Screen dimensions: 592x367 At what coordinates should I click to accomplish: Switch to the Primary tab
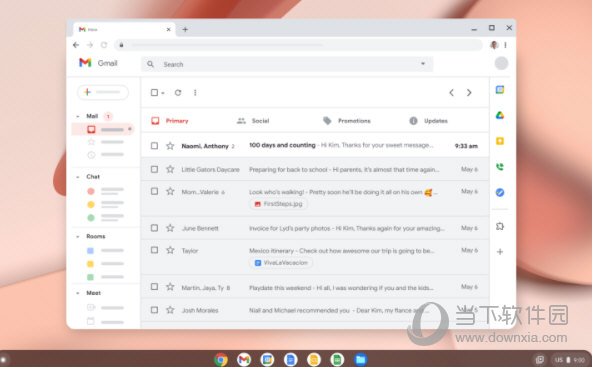tap(170, 121)
